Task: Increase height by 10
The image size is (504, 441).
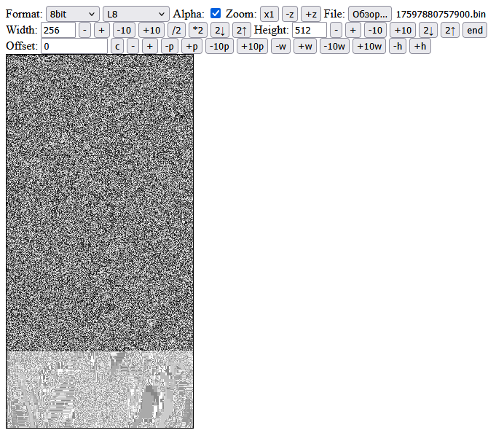Action: [403, 30]
